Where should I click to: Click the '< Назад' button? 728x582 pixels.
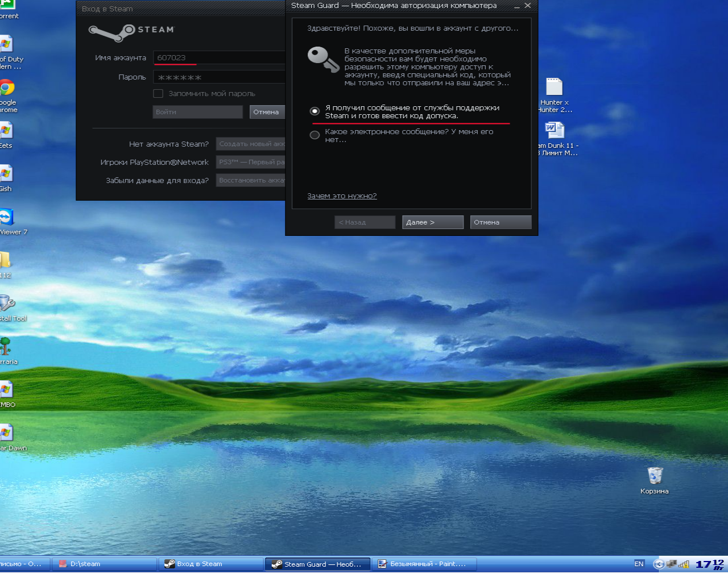365,222
